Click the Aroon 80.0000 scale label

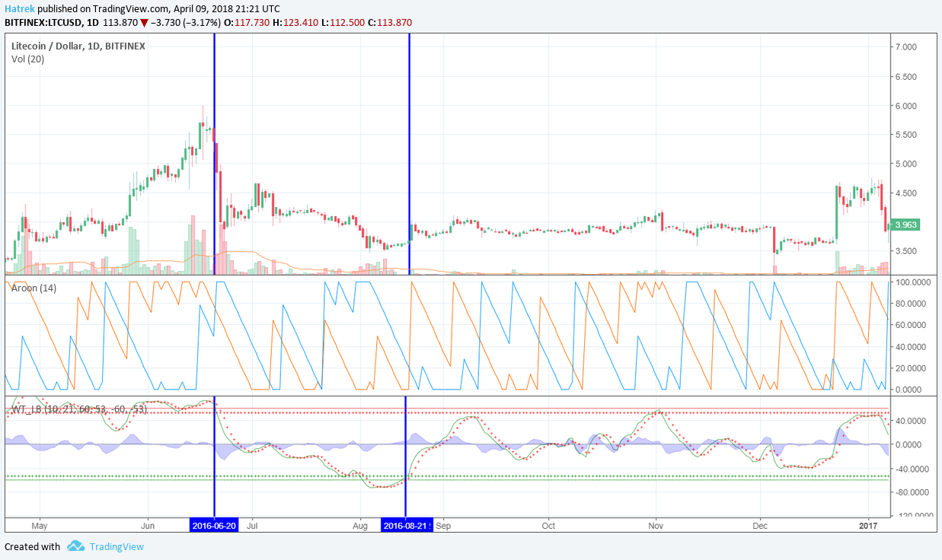pos(912,304)
